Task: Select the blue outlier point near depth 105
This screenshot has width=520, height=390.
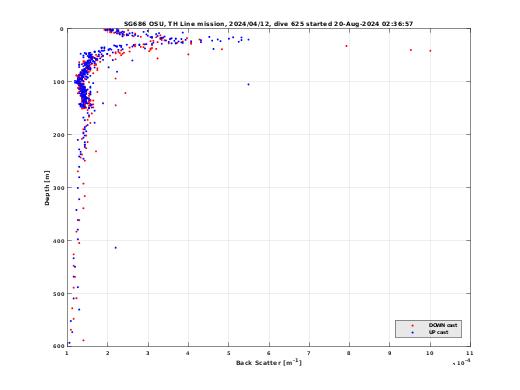Action: pyautogui.click(x=248, y=84)
